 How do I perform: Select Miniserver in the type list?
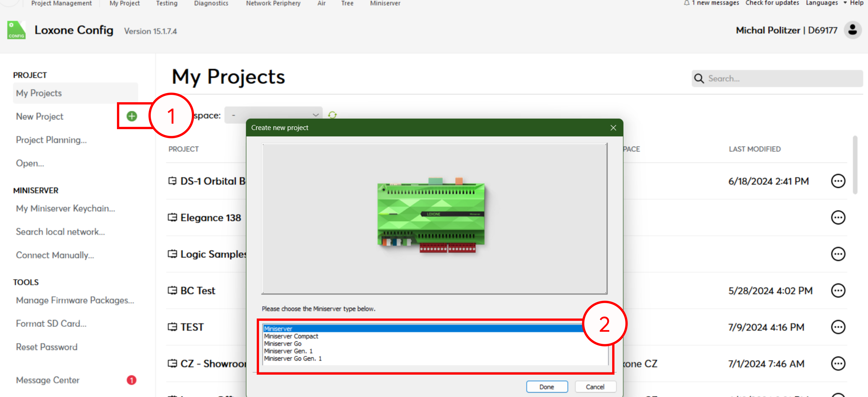pos(435,329)
